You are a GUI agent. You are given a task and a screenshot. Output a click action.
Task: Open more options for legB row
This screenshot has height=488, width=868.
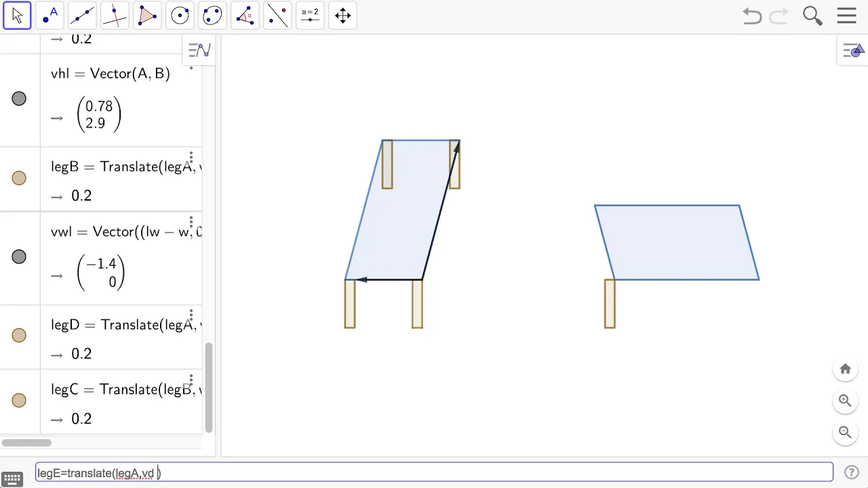pos(191,157)
